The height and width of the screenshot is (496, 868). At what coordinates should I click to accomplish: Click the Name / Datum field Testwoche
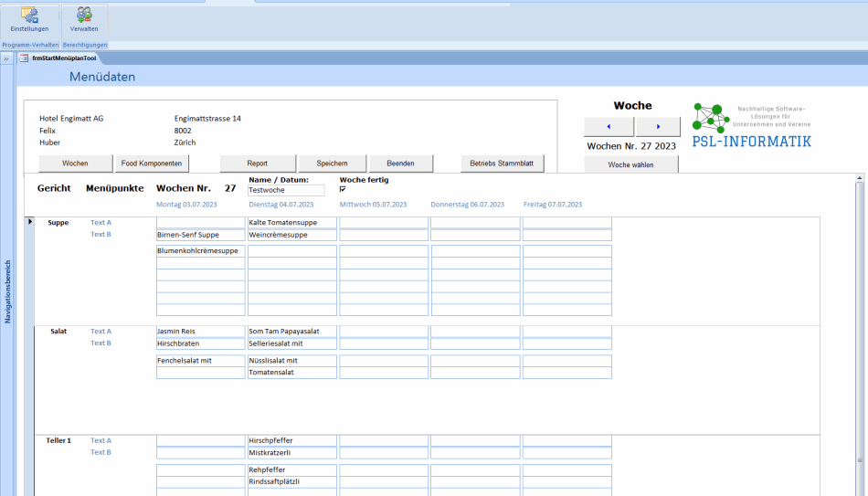(x=286, y=190)
